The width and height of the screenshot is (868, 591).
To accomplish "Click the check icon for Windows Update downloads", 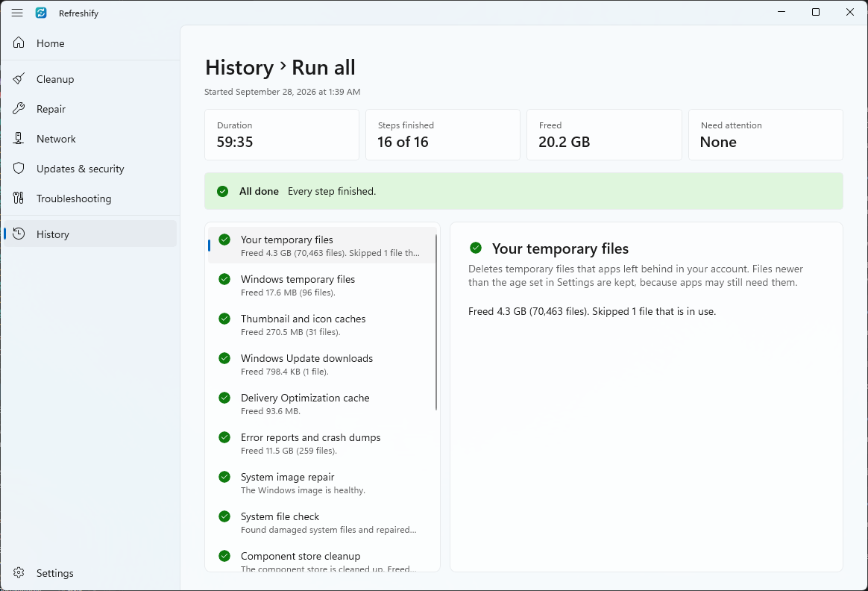I will tap(224, 358).
